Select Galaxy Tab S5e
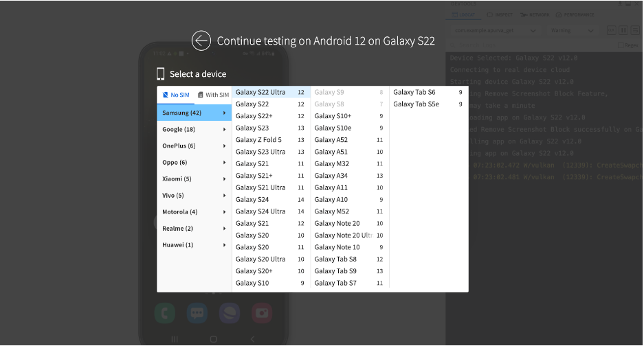This screenshot has width=644, height=346. pos(428,104)
